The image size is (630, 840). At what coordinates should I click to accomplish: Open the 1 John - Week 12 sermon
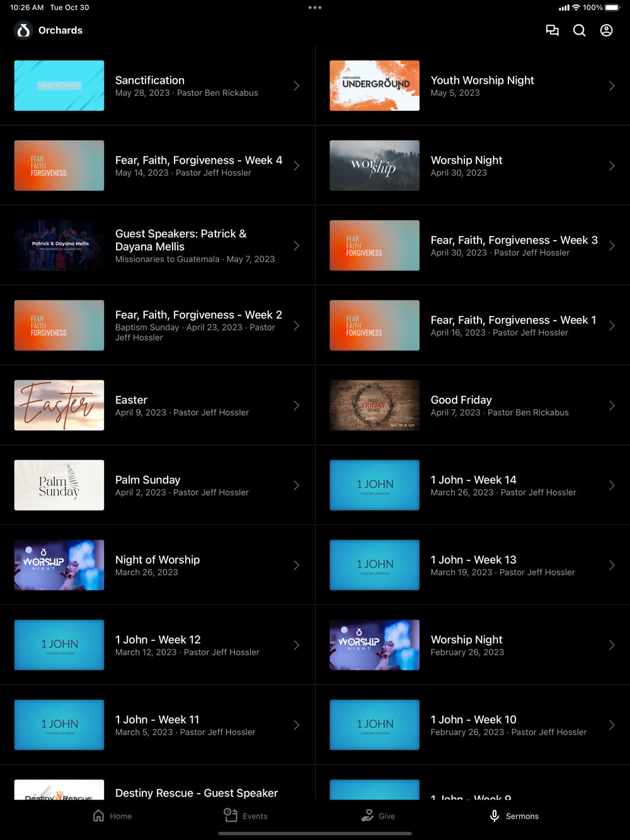(157, 645)
